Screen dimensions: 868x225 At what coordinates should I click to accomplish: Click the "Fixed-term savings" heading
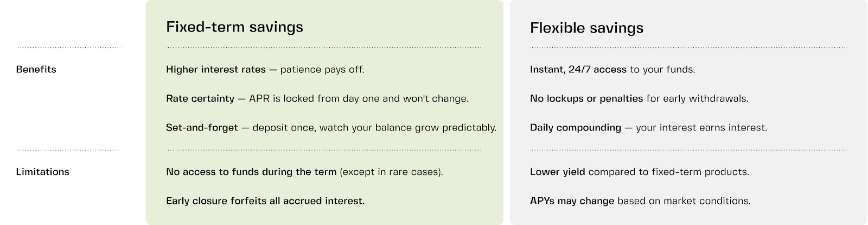[x=234, y=27]
